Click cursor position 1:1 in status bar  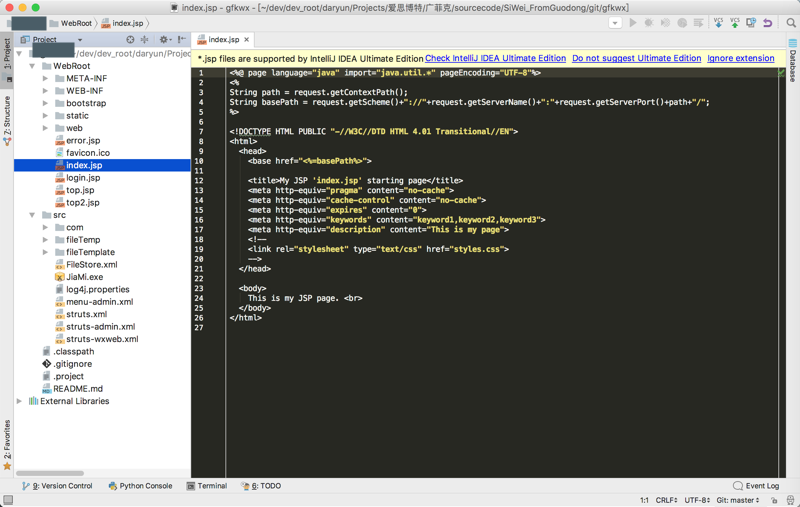pyautogui.click(x=644, y=500)
